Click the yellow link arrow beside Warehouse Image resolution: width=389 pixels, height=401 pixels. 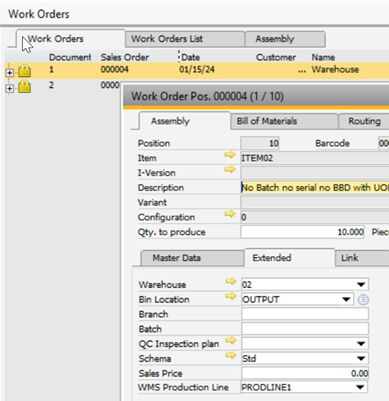[231, 281]
